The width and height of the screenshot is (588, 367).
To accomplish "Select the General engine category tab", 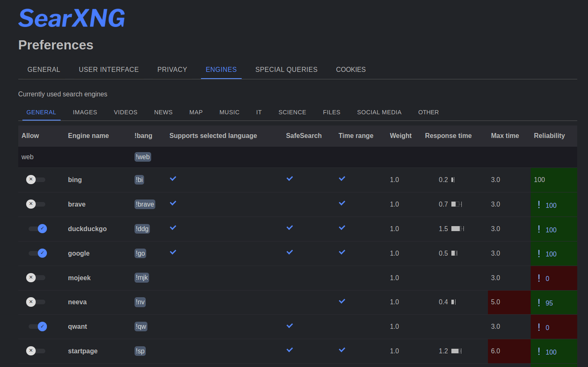I will [x=41, y=112].
